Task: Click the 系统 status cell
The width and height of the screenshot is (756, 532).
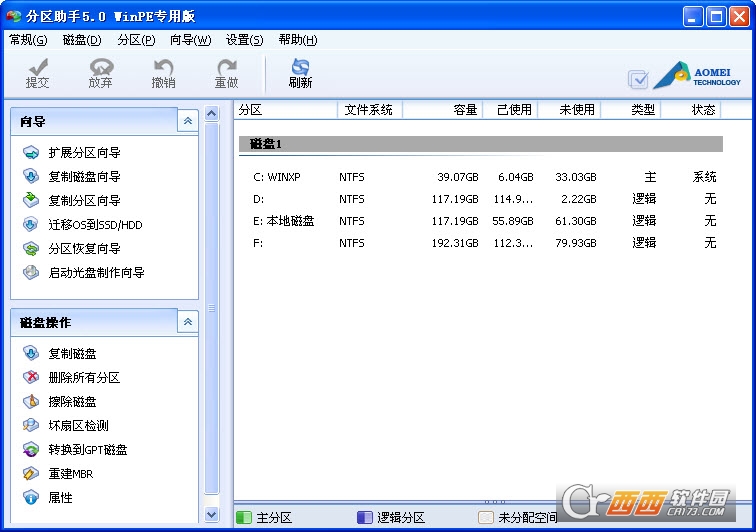Action: [704, 177]
